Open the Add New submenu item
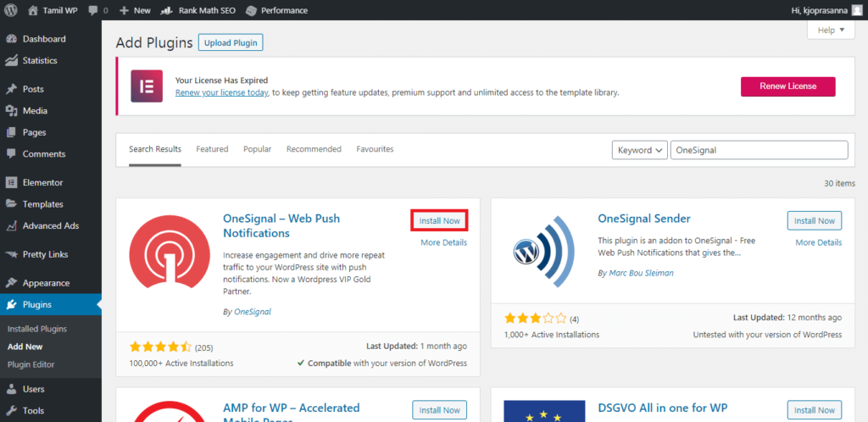Screen dimensions: 868x422 (x=25, y=347)
